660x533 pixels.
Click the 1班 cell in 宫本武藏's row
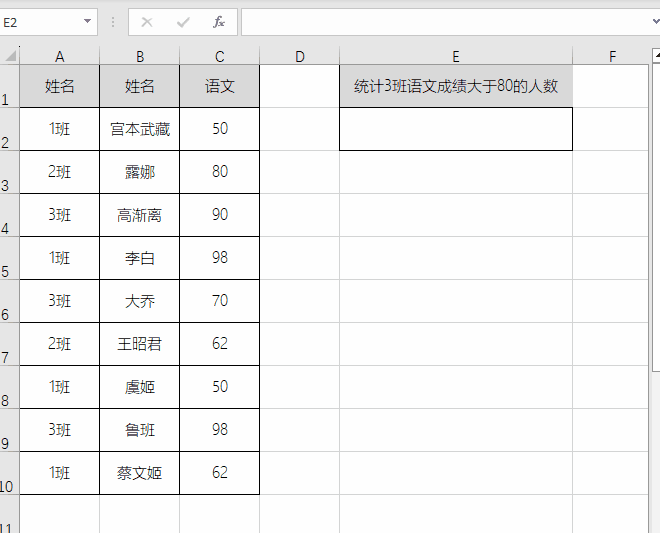click(59, 129)
